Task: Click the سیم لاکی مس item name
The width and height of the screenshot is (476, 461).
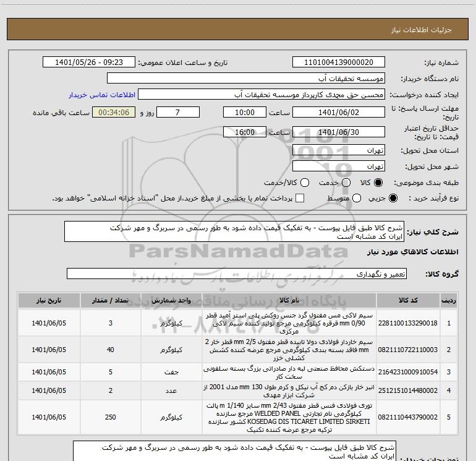Action: pos(289,323)
